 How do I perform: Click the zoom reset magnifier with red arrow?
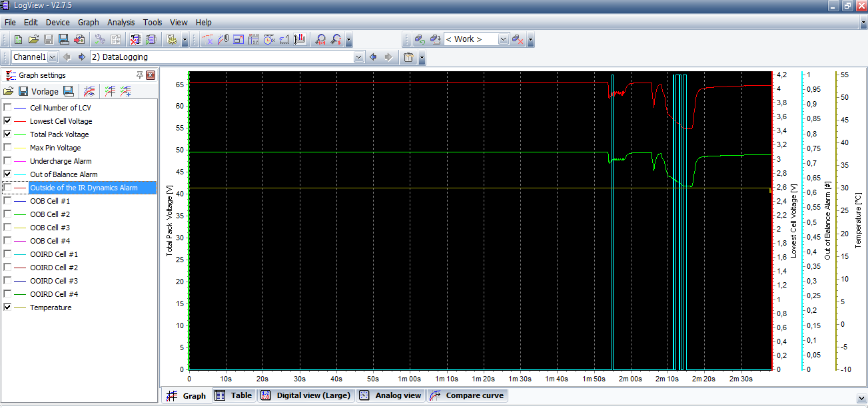tap(336, 39)
